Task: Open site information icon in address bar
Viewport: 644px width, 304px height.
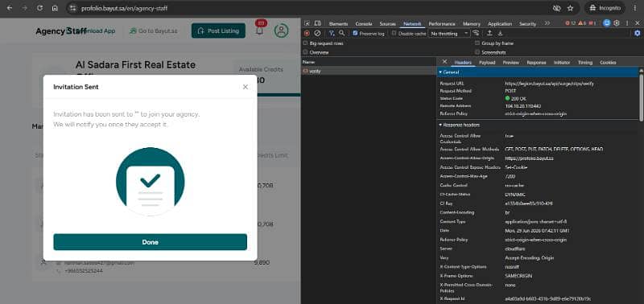Action: pyautogui.click(x=72, y=8)
